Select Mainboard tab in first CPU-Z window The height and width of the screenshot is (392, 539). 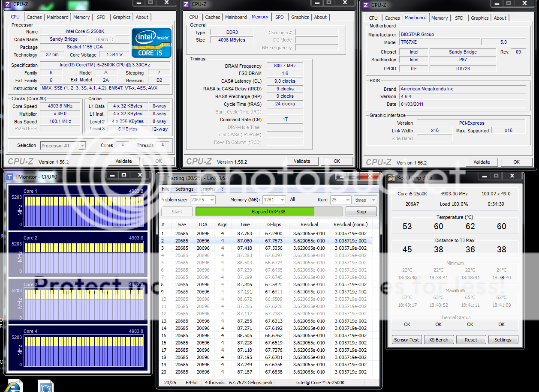[57, 17]
